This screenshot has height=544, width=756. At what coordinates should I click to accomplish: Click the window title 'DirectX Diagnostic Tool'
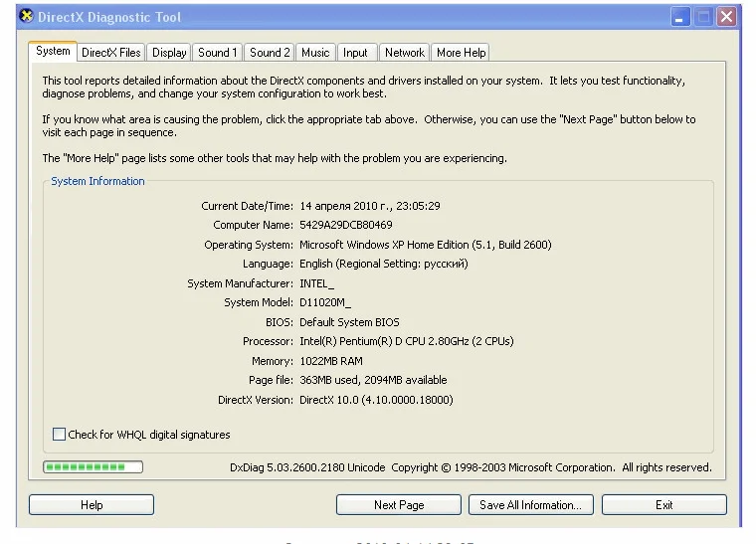[109, 17]
